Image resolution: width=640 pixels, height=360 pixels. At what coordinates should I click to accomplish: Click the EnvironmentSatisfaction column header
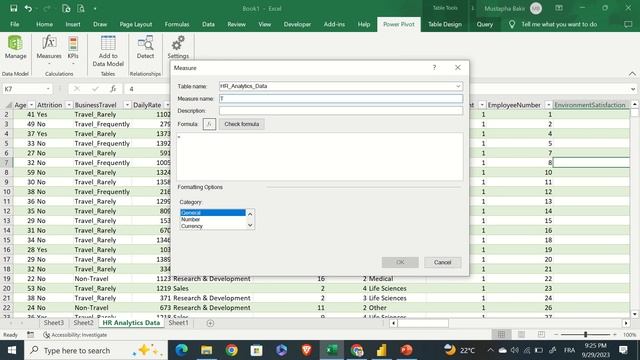pyautogui.click(x=590, y=105)
